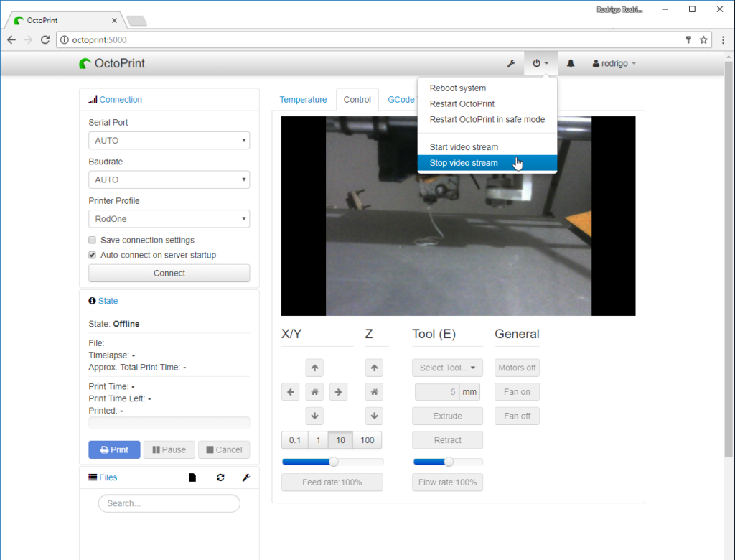Open OctoPrint settings wrench icon
This screenshot has width=735, height=560.
(511, 63)
